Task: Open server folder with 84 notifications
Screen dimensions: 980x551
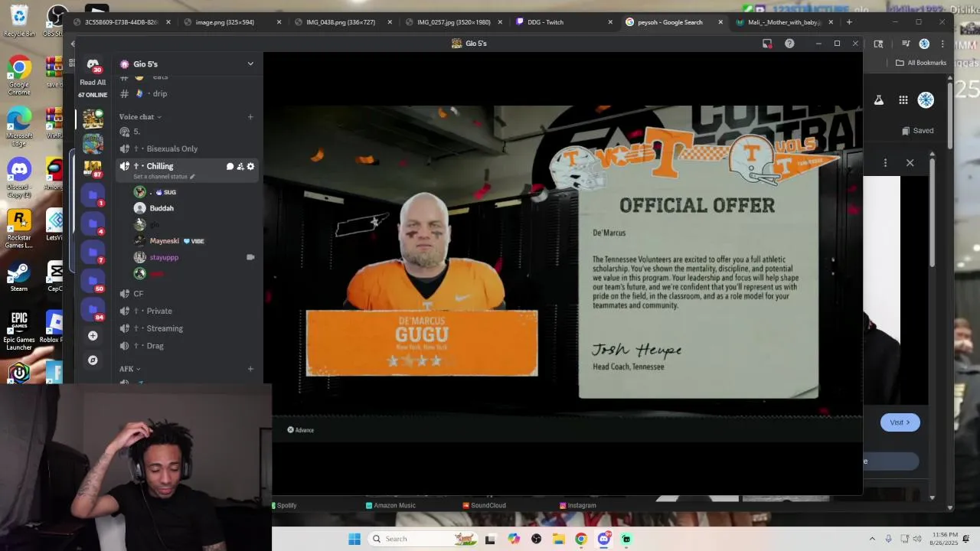Action: point(93,308)
